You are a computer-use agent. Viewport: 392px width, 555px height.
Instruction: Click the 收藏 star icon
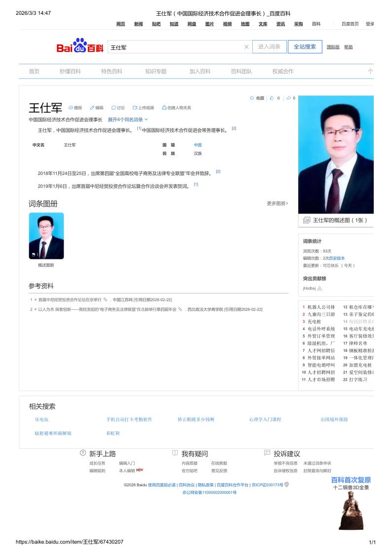tap(252, 98)
